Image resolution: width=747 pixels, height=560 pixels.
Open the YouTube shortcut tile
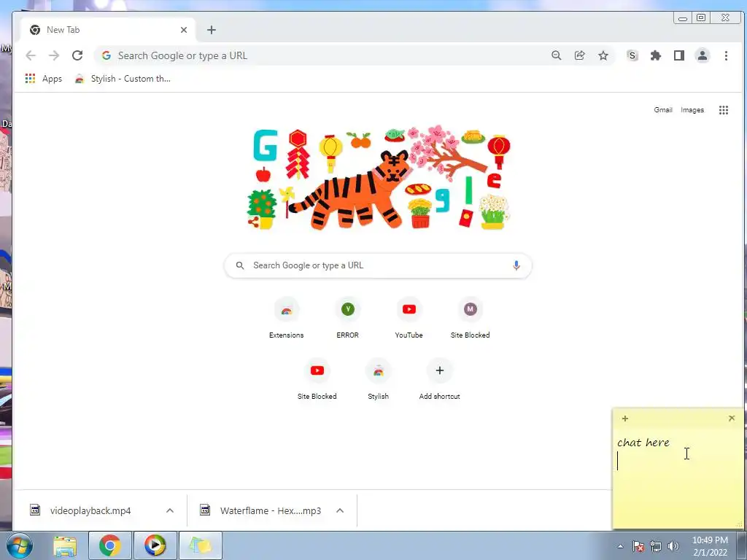(x=409, y=317)
